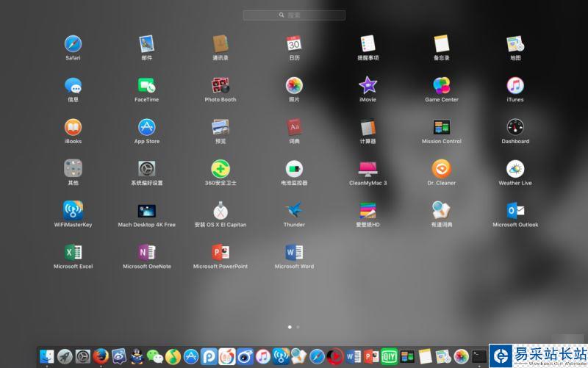Open Word icon in the Dock
Screen dimensions: 588x368
(353, 356)
